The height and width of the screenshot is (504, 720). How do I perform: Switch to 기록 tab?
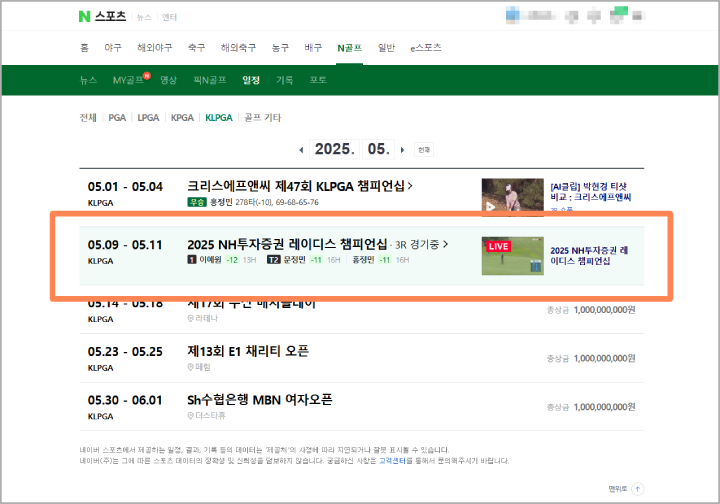click(x=284, y=80)
